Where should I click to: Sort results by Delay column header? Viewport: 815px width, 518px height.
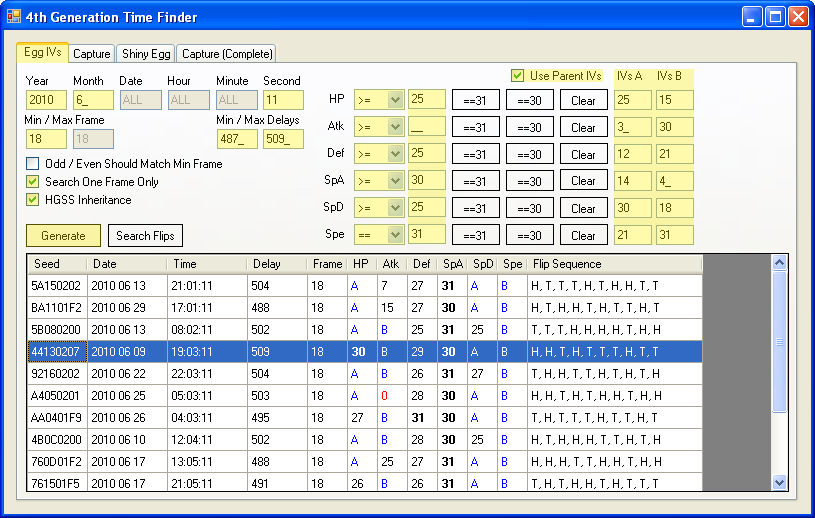[277, 264]
